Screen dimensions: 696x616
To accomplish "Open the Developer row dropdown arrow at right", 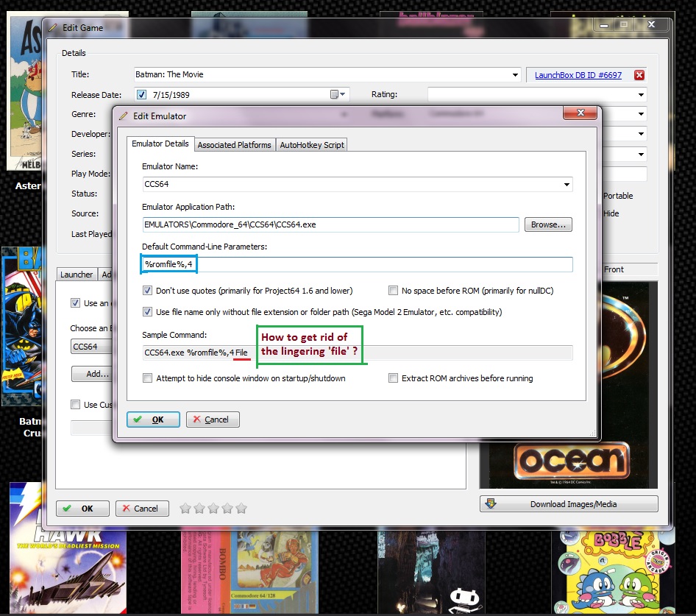I will click(641, 134).
